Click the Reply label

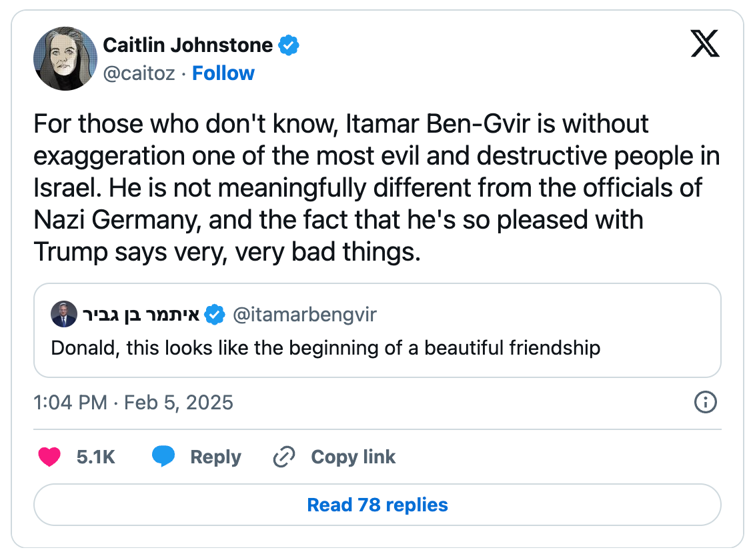[215, 457]
